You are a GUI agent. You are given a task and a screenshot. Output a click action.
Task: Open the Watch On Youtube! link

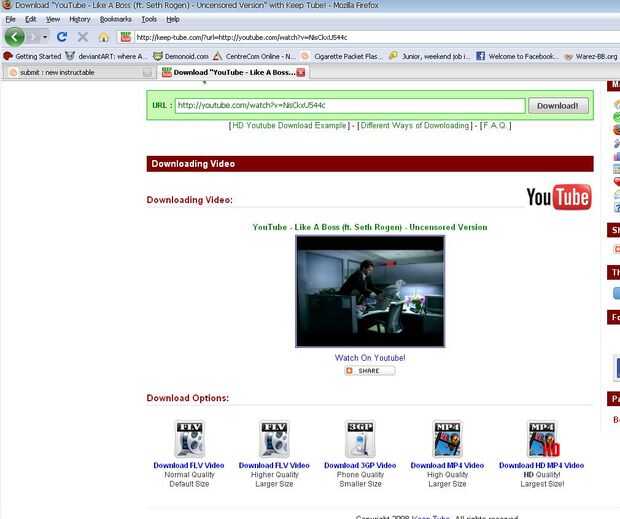370,358
